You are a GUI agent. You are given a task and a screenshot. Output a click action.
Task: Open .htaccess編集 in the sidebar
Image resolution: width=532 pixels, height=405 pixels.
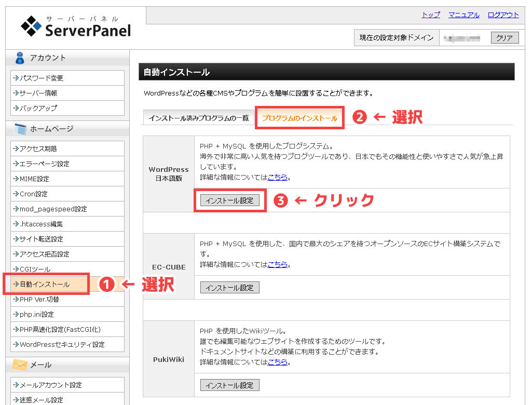[x=67, y=224]
